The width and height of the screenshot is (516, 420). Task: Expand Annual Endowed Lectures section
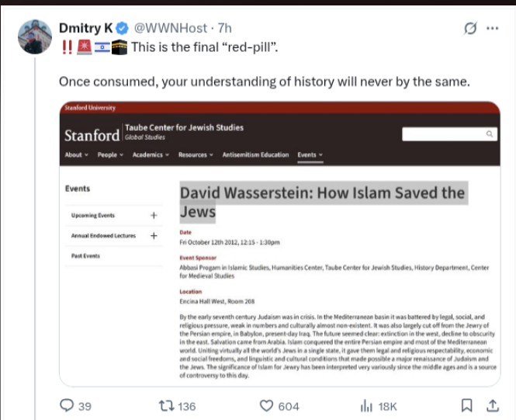[153, 235]
